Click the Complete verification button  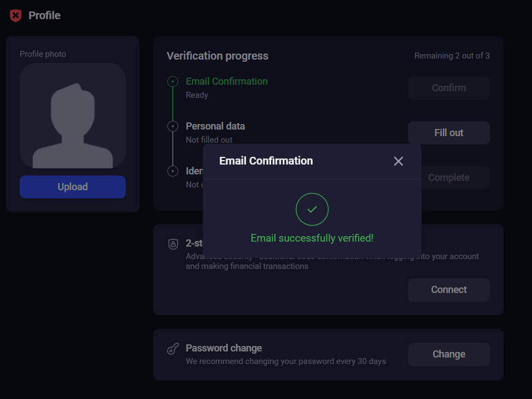point(448,178)
